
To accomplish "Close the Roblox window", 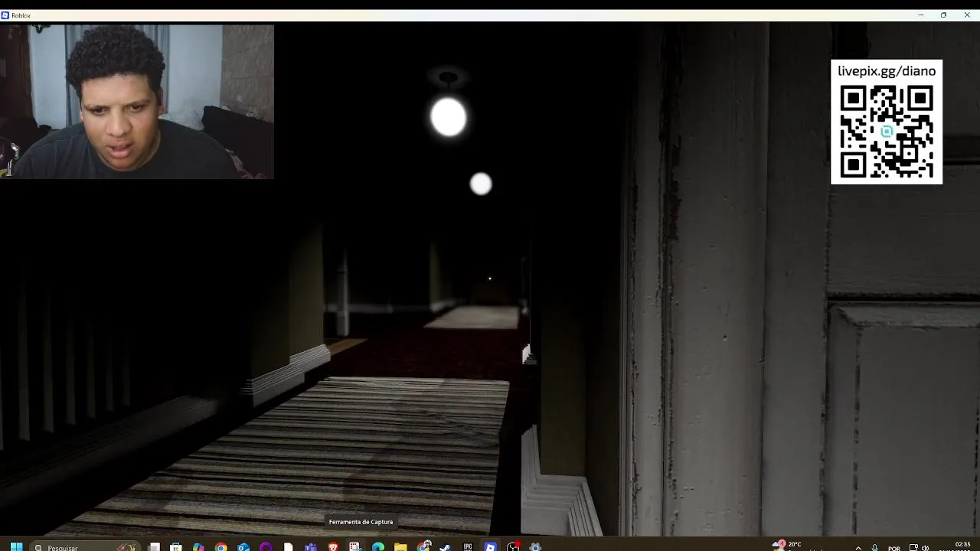I will (x=967, y=15).
